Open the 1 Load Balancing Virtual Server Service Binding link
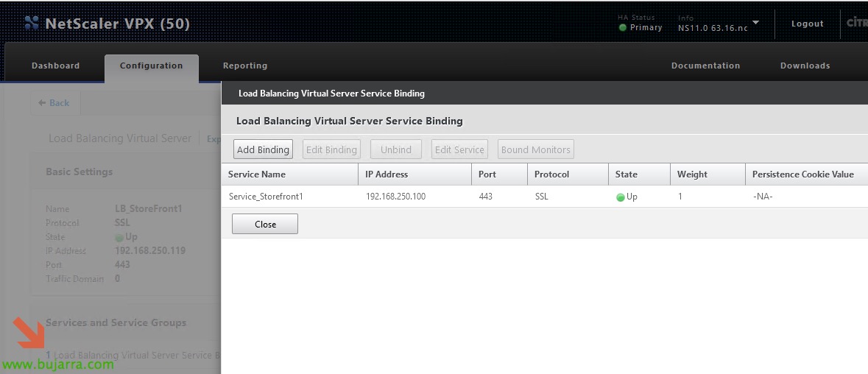Viewport: 868px width, 374px height. click(133, 355)
